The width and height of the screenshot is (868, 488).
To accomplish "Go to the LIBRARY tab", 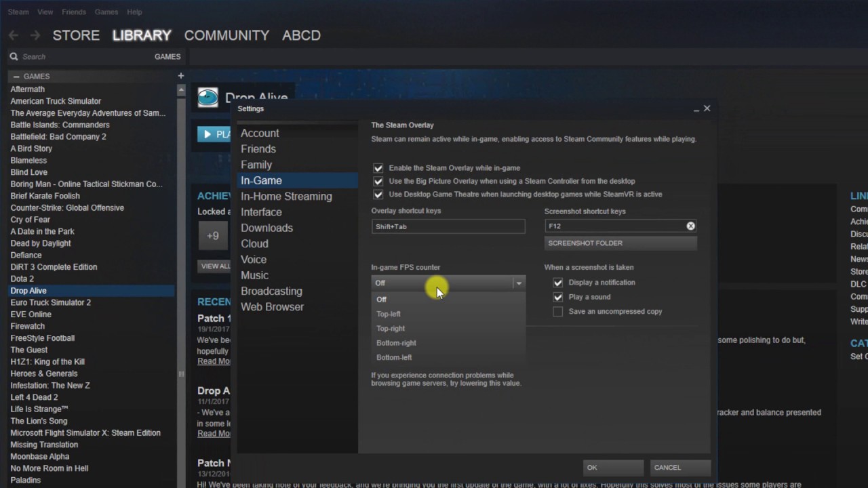I will coord(142,35).
